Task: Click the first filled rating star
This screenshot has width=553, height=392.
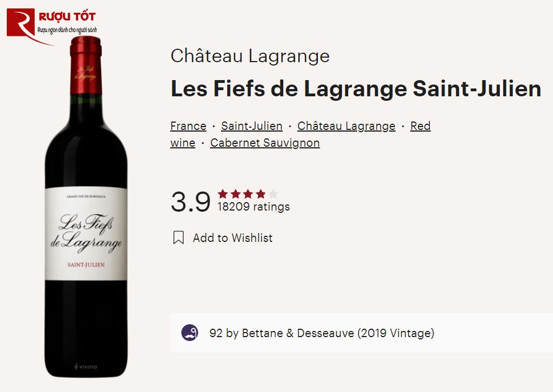Action: 222,193
